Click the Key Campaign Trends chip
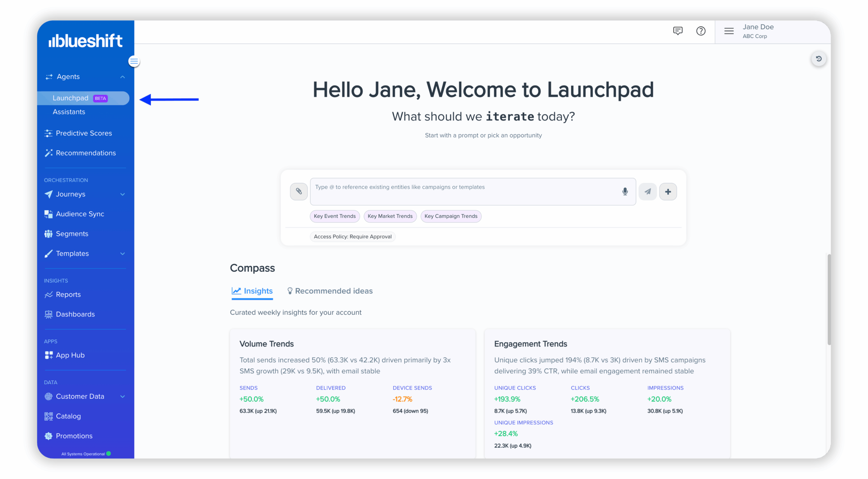 click(x=451, y=216)
